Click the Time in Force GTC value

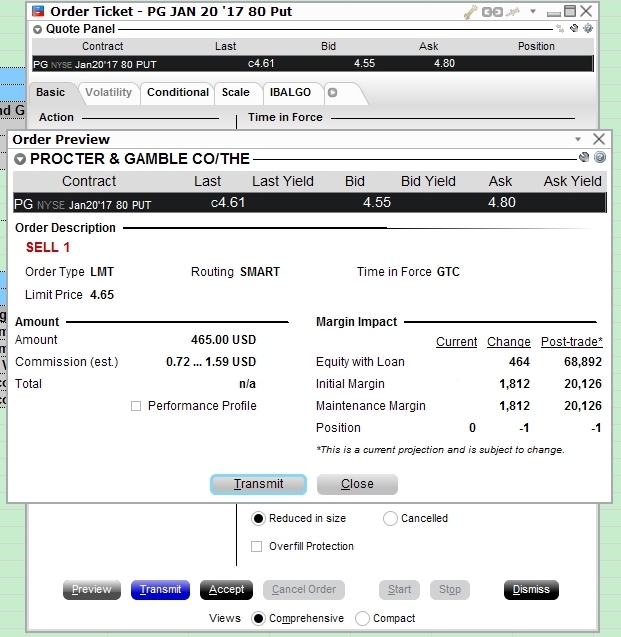coord(448,272)
